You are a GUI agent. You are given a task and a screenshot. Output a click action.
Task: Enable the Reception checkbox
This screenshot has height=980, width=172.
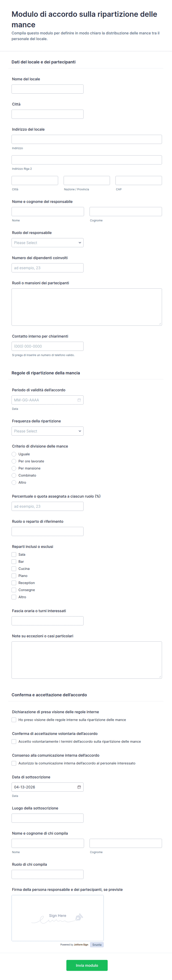(14, 583)
